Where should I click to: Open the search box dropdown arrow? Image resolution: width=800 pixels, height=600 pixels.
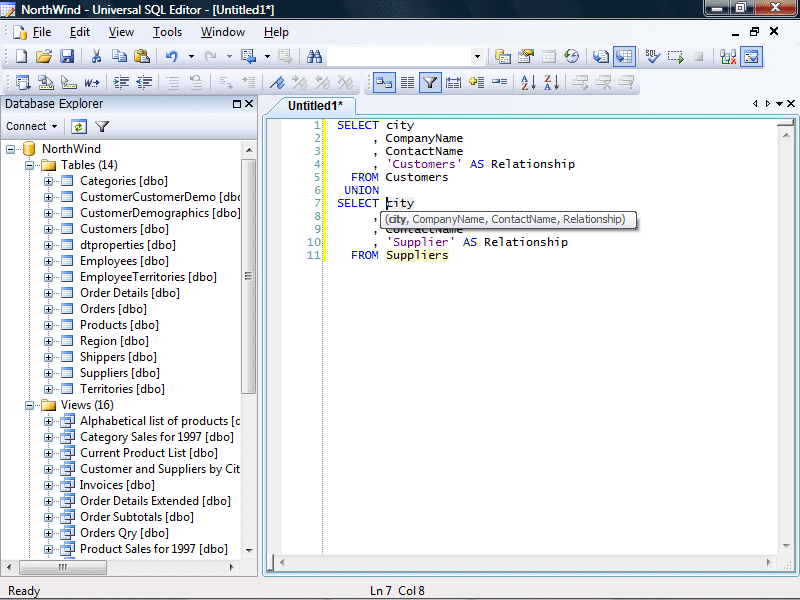[x=477, y=57]
